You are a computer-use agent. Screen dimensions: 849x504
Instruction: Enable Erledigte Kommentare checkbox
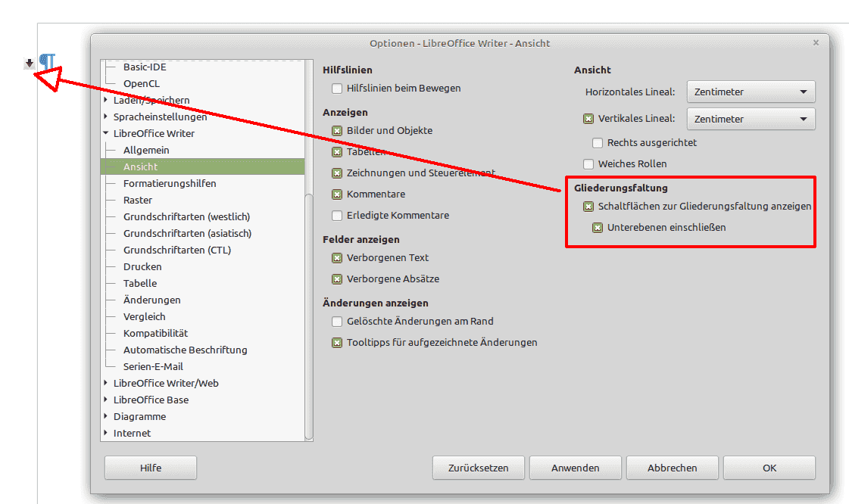[337, 215]
